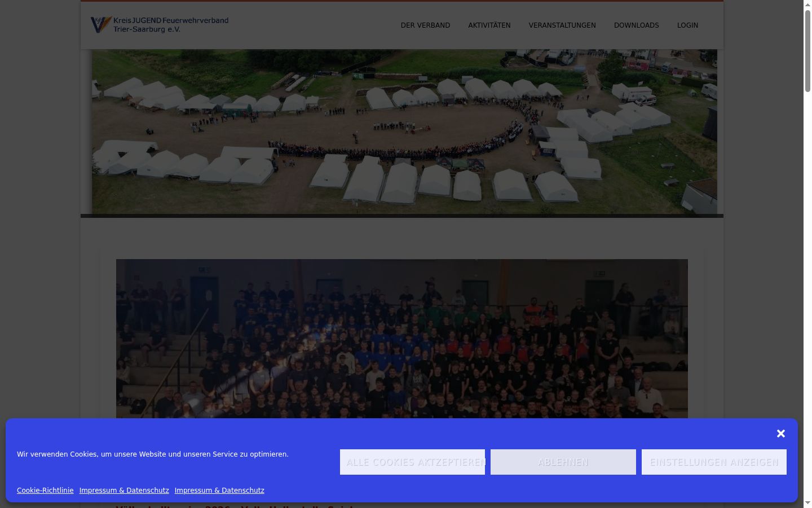Click the KreisJugendfeuerwehrverband Trier-Saarburg logo
The width and height of the screenshot is (812, 508).
pyautogui.click(x=160, y=25)
